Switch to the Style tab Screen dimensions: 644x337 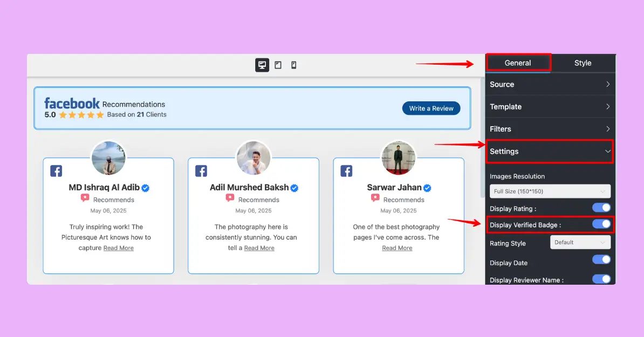click(583, 63)
